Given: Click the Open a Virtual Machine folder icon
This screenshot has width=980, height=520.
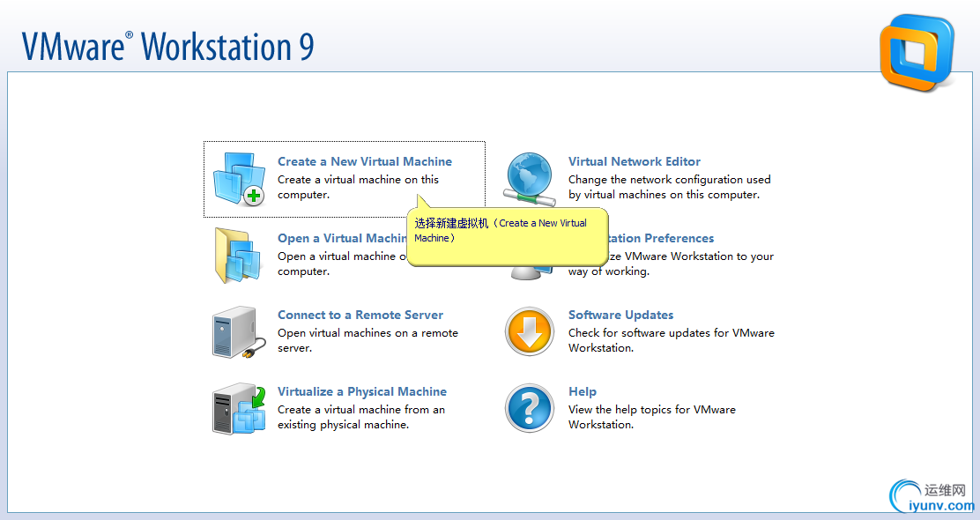Looking at the screenshot, I should 237,256.
